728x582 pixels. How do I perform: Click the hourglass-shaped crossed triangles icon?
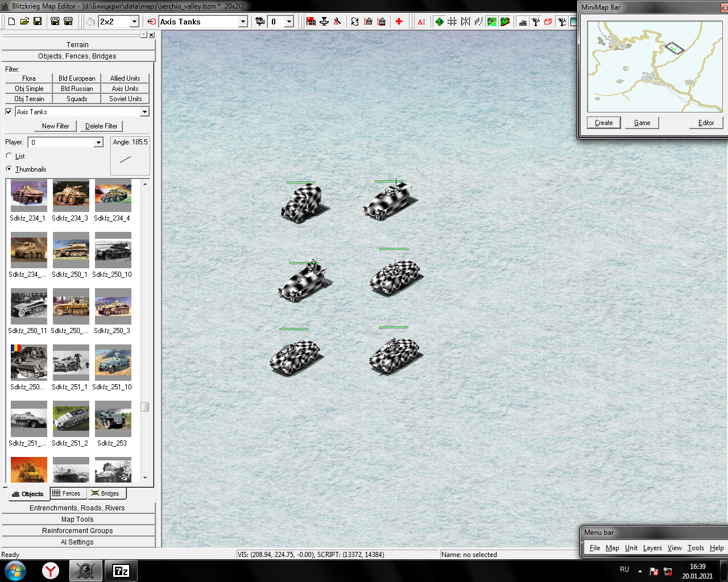tap(466, 22)
